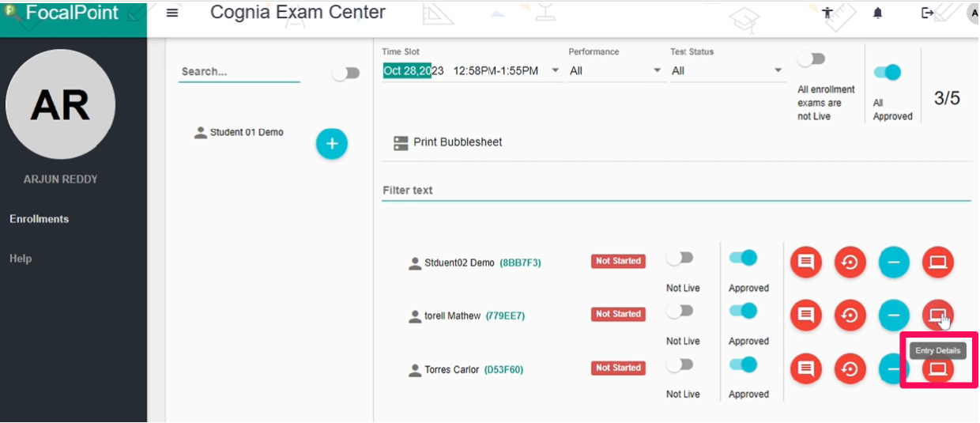Open accessibility options icon
The width and height of the screenshot is (980, 423).
(827, 13)
